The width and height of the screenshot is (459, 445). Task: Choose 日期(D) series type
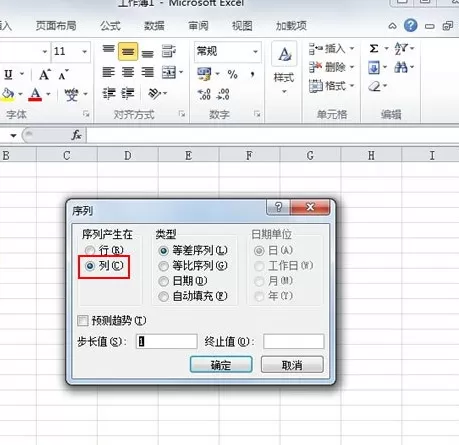pos(163,281)
